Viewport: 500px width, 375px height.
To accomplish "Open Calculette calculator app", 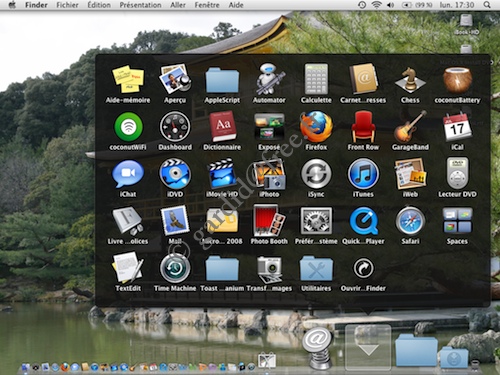I will point(316,79).
